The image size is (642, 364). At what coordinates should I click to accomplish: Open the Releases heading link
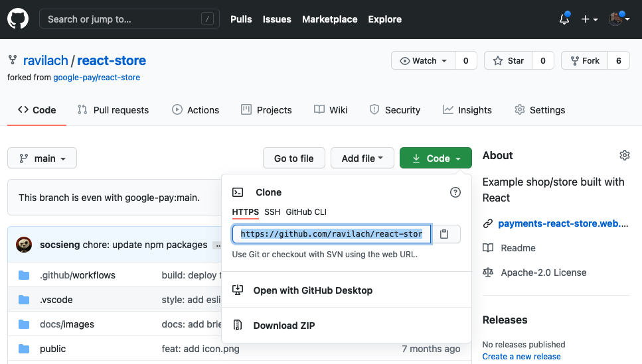505,320
